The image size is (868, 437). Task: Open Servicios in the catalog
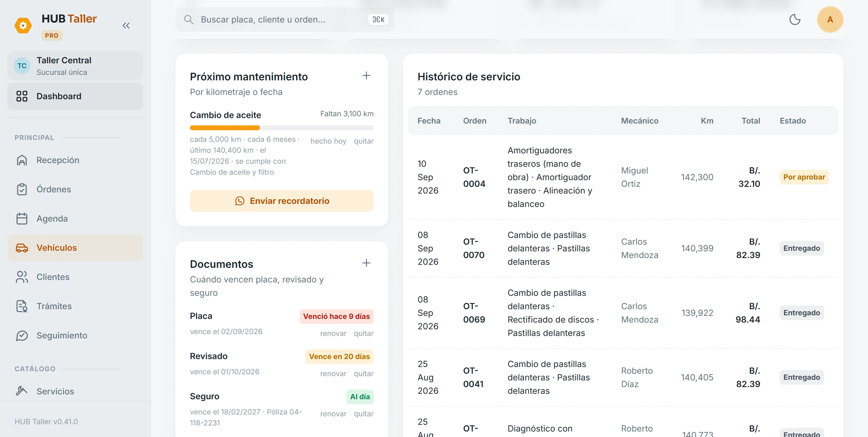[x=75, y=391]
